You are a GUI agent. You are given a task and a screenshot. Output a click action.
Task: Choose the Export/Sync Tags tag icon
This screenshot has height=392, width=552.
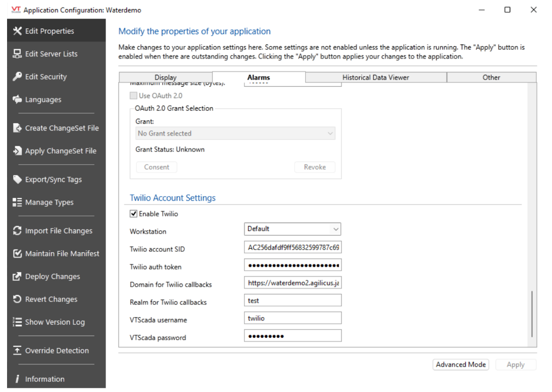click(17, 179)
